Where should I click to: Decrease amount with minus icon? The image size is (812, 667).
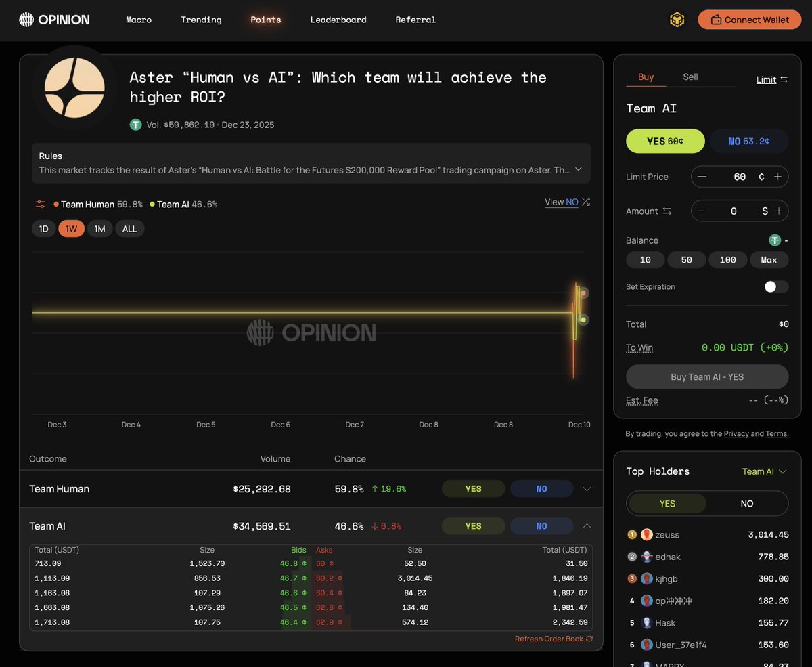click(x=700, y=211)
